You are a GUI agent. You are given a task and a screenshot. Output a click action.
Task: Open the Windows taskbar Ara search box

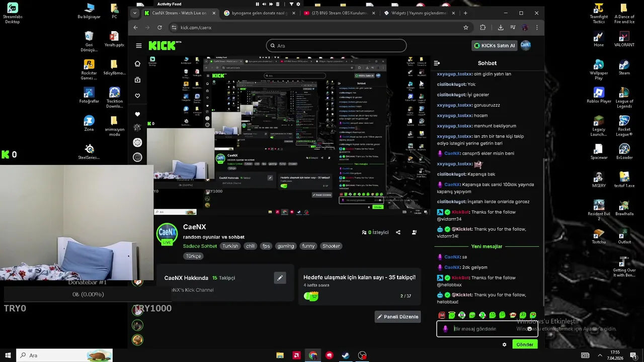click(x=64, y=355)
